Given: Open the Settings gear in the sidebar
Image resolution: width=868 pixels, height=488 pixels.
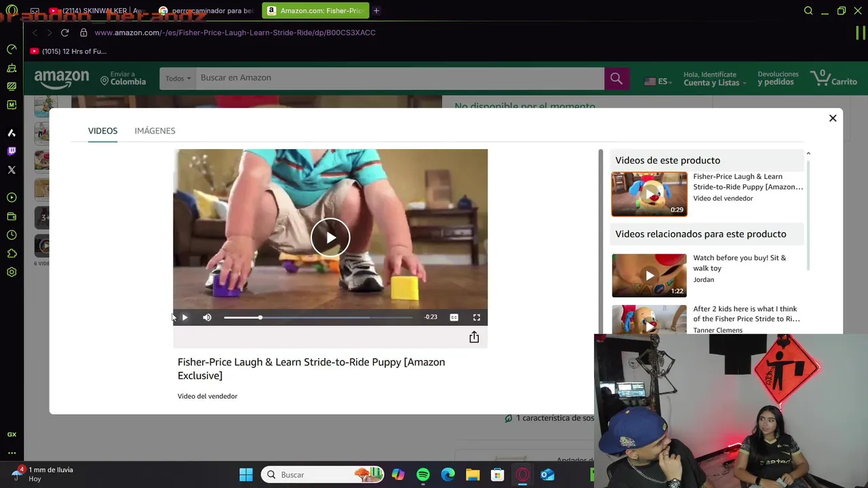Looking at the screenshot, I should coord(12,272).
